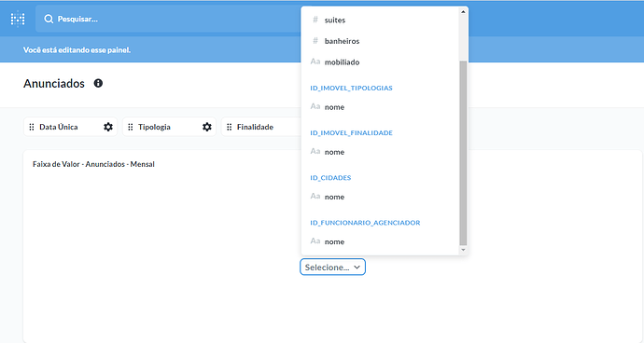The width and height of the screenshot is (644, 343).
Task: Choose the mobiliado field option
Action: (380, 62)
